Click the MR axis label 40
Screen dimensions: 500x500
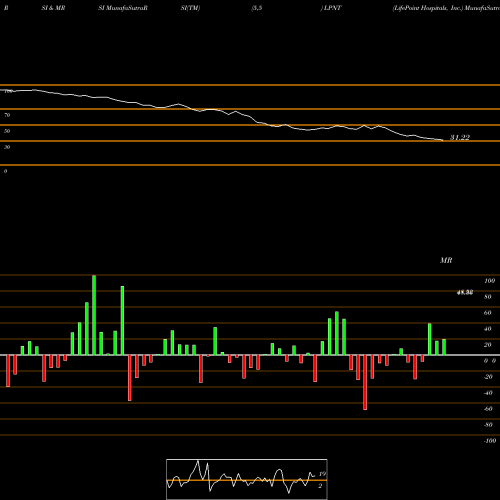point(488,329)
